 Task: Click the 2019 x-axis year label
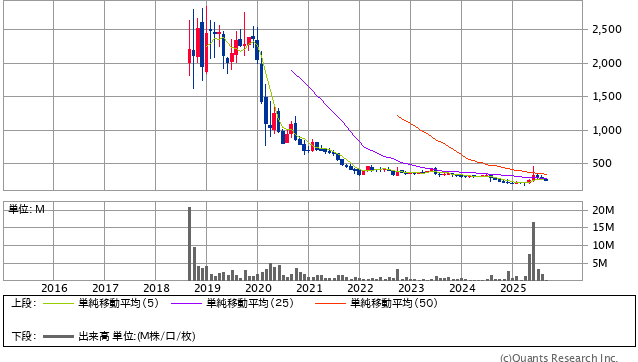(x=207, y=288)
